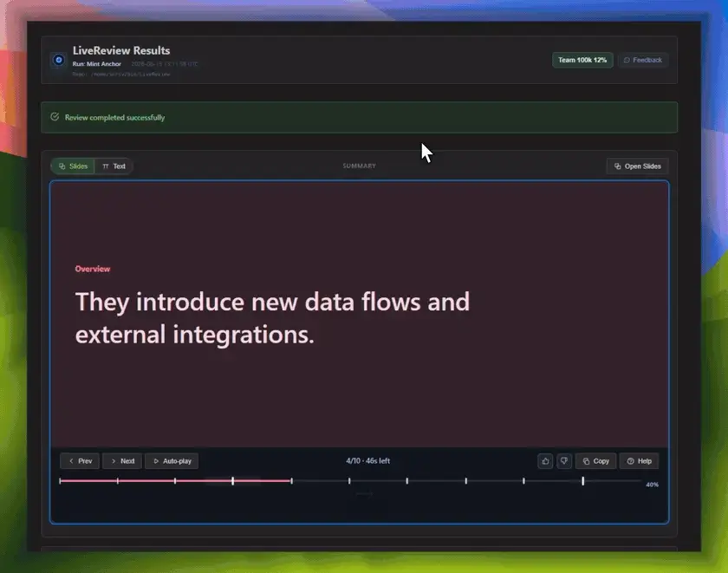Give the slide a thumbs down

click(x=564, y=461)
